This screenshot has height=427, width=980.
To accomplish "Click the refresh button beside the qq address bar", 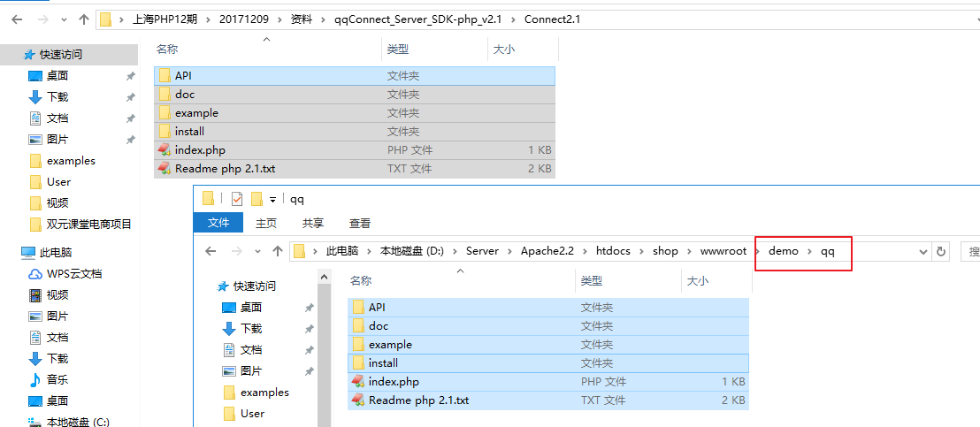I will click(942, 251).
